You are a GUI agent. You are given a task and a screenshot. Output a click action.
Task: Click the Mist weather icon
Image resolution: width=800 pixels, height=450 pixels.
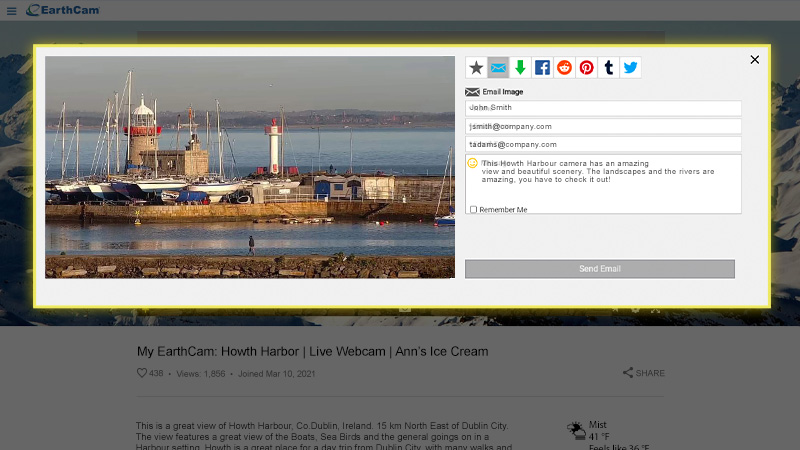point(577,430)
